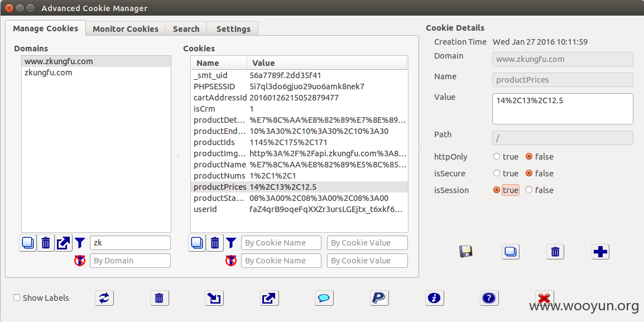Click the refresh arrows icon at bottom
Screen dimensions: 644x322
[104, 298]
